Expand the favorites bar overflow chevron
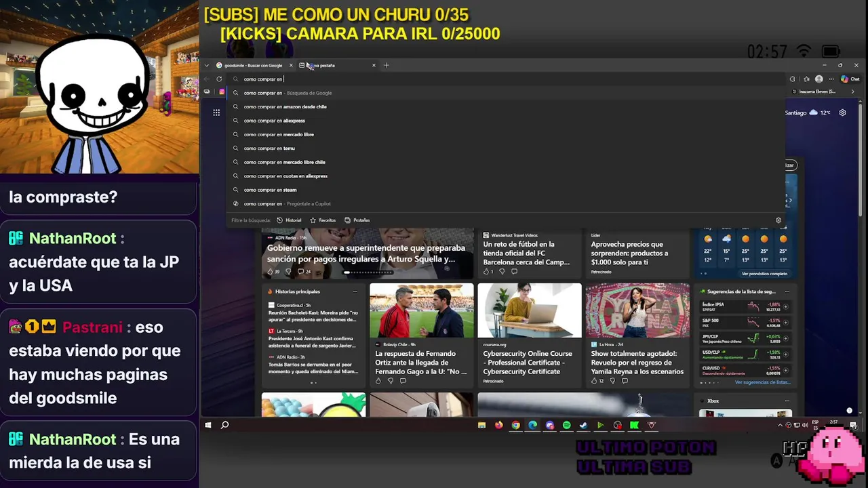 coord(853,91)
